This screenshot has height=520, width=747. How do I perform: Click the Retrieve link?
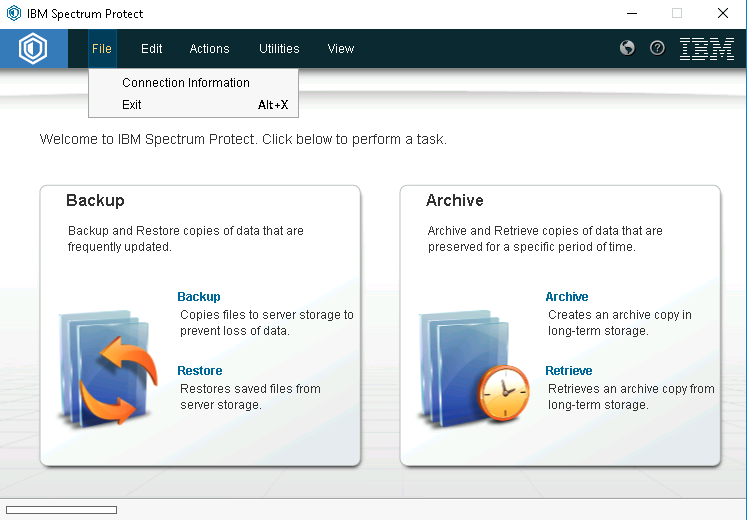(x=568, y=371)
